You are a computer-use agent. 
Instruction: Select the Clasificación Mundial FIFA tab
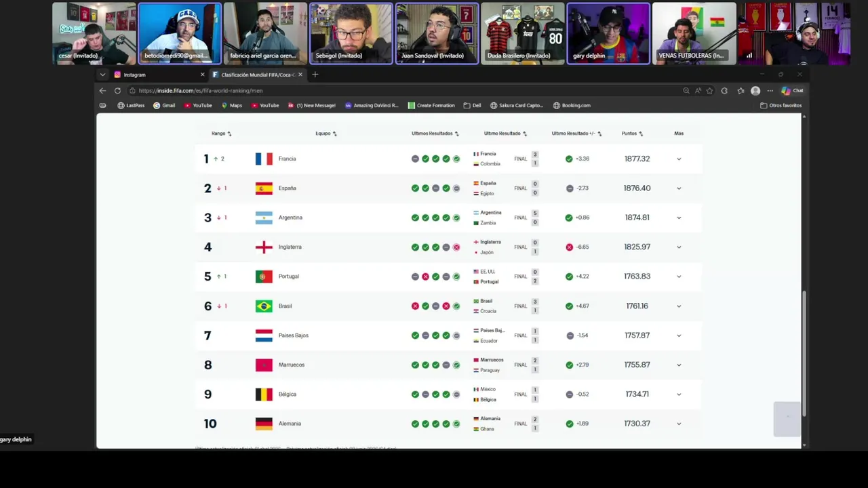click(258, 75)
